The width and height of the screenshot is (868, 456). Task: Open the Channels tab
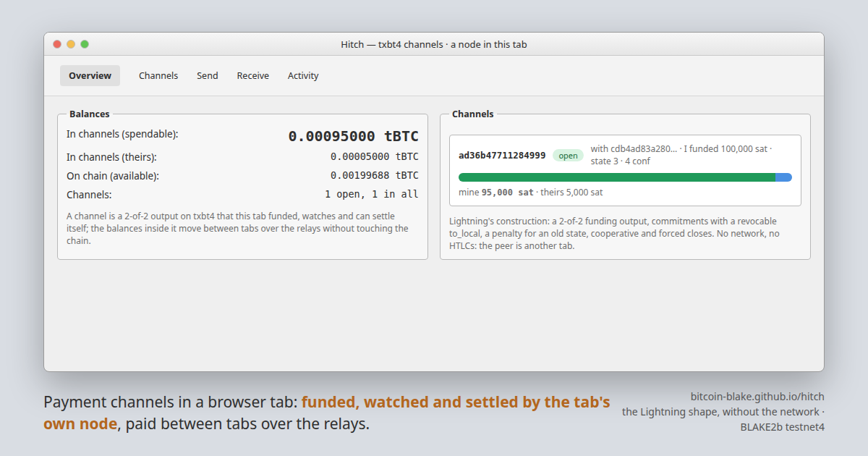[158, 75]
